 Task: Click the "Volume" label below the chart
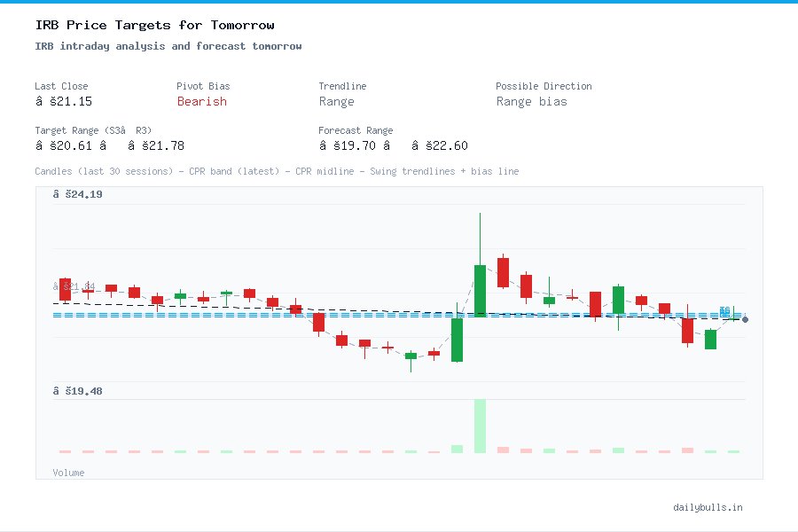pyautogui.click(x=68, y=473)
